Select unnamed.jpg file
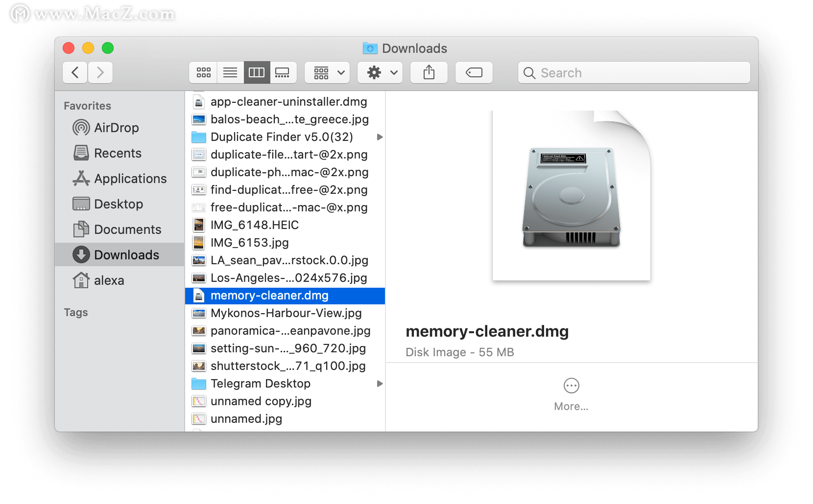 285,419
